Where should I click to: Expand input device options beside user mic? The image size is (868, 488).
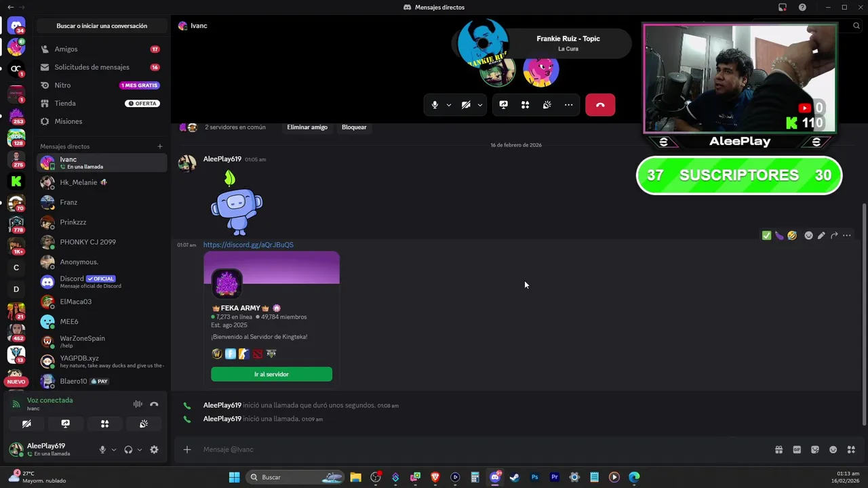click(x=113, y=449)
